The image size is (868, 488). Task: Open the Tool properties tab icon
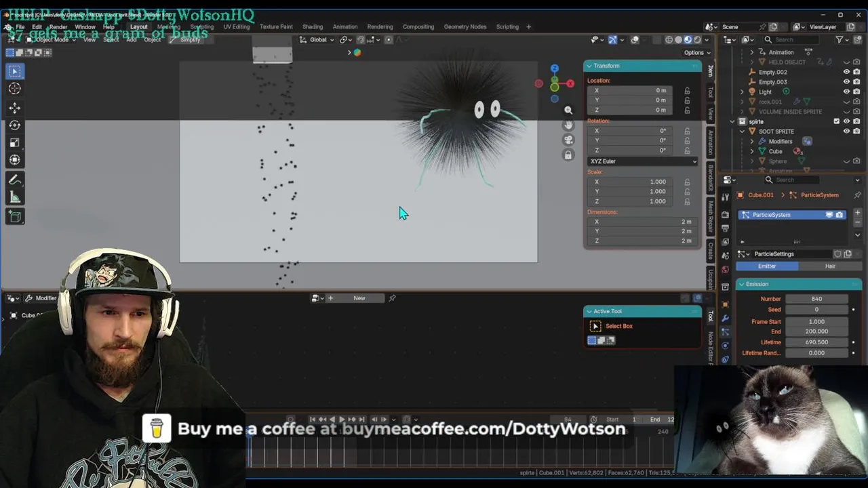point(725,197)
